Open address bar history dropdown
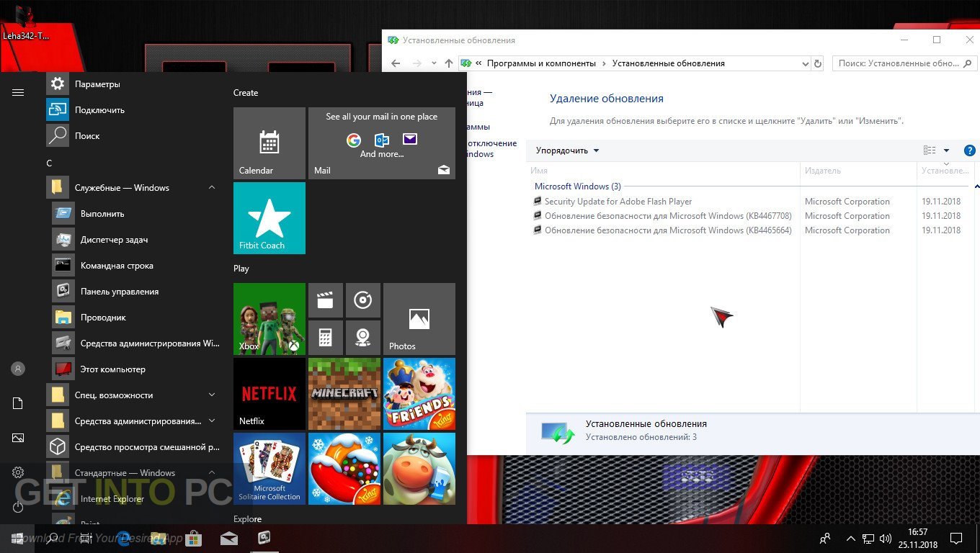 point(806,63)
